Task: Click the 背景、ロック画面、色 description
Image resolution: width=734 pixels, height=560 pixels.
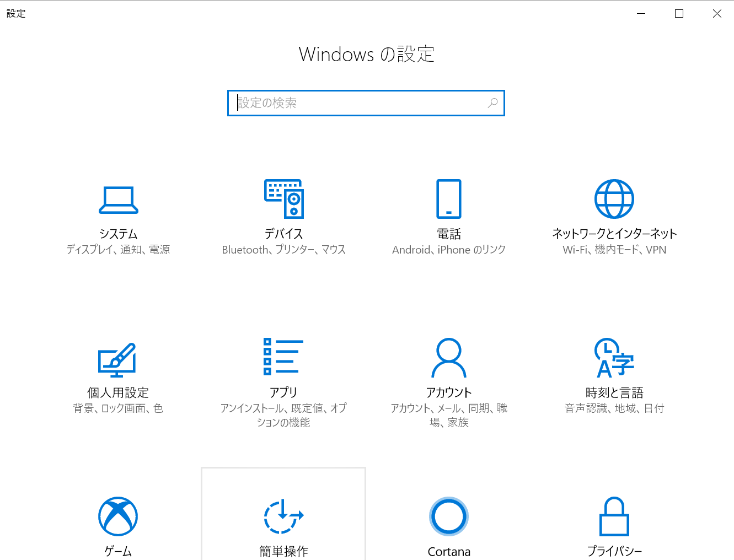Action: click(118, 408)
